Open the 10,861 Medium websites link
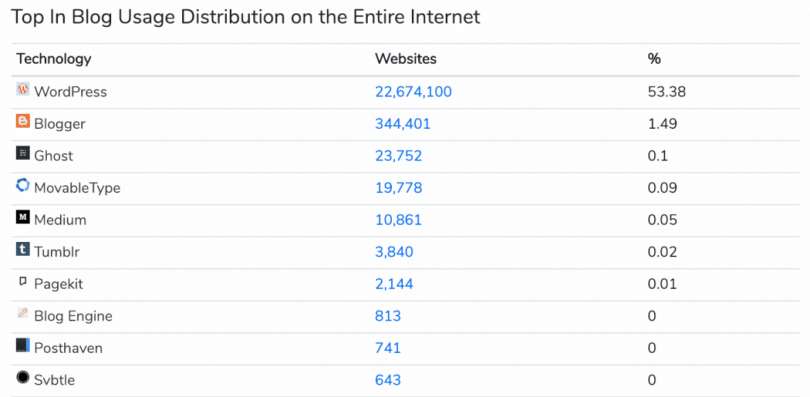The width and height of the screenshot is (810, 397). click(x=398, y=220)
